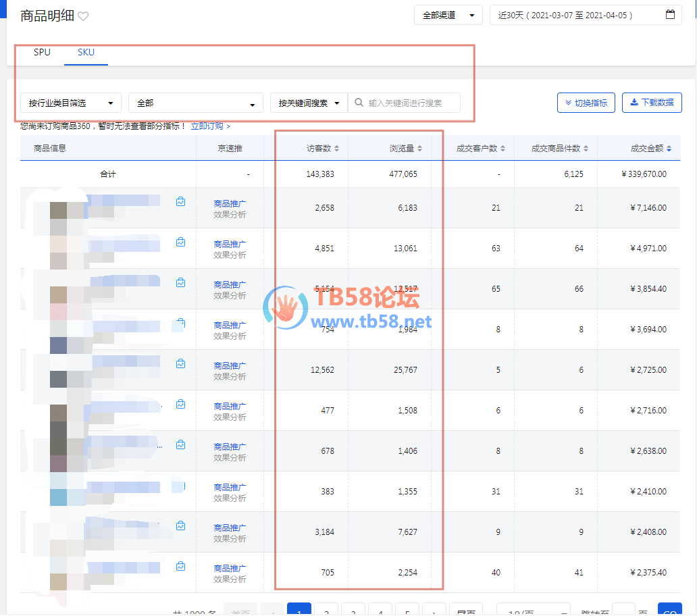Click 商品推广 link in ¥2,716.00 row

(230, 406)
